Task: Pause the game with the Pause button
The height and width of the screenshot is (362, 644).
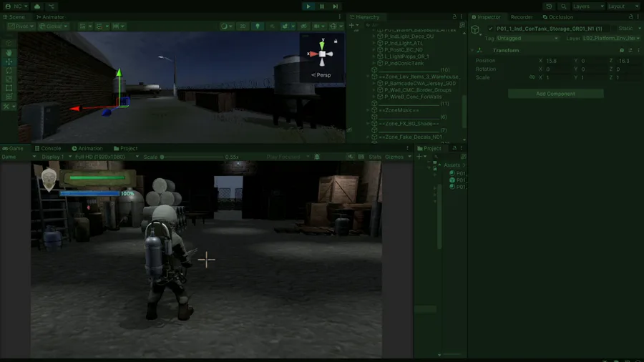Action: 321,6
